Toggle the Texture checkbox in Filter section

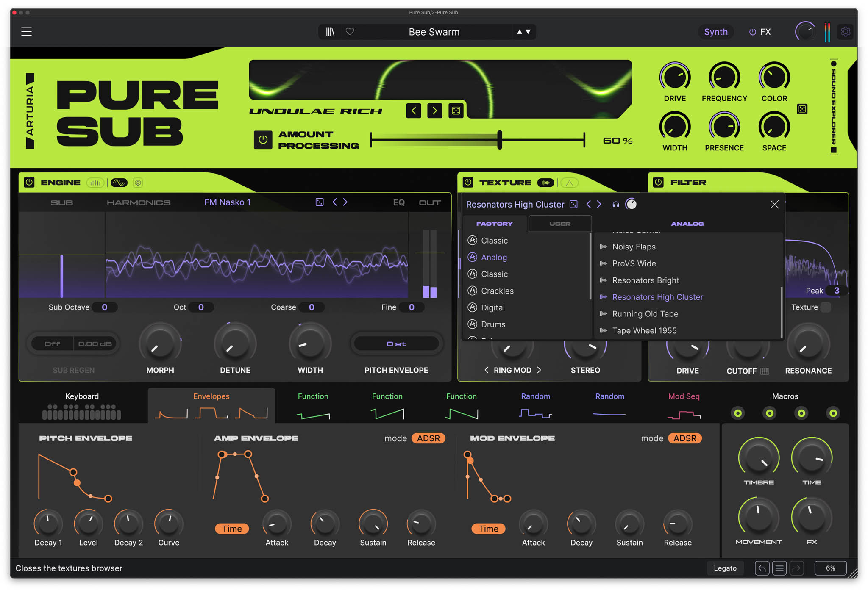coord(826,307)
